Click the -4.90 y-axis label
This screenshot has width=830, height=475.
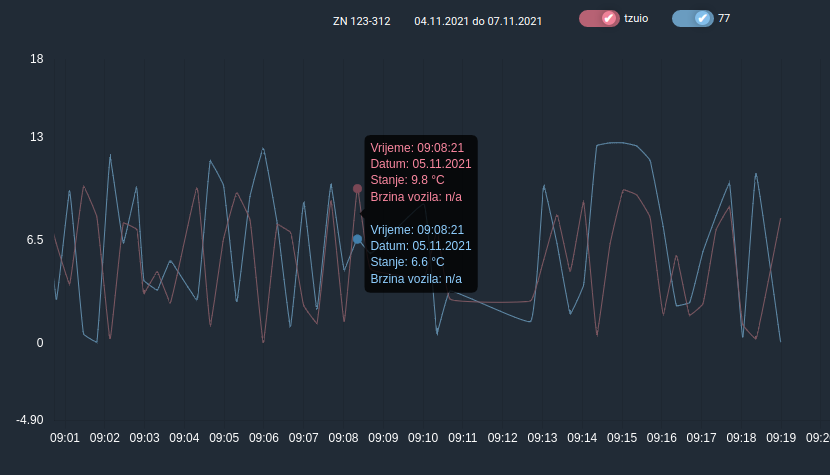[30, 420]
